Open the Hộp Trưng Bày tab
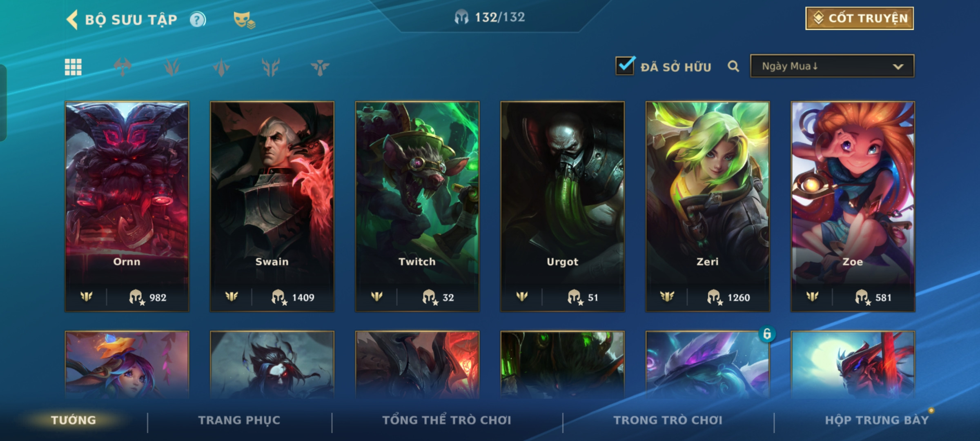The image size is (980, 441). [x=877, y=420]
